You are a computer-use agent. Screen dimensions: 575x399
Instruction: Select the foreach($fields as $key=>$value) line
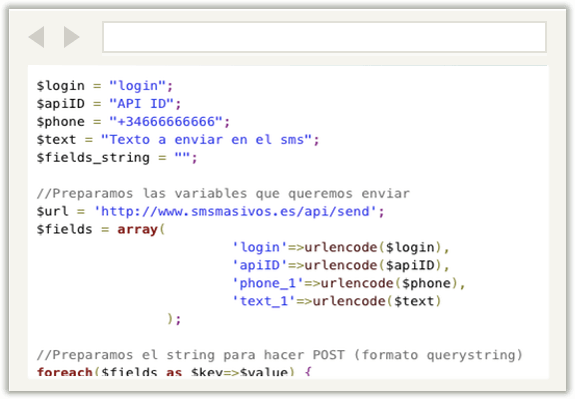coord(174,372)
